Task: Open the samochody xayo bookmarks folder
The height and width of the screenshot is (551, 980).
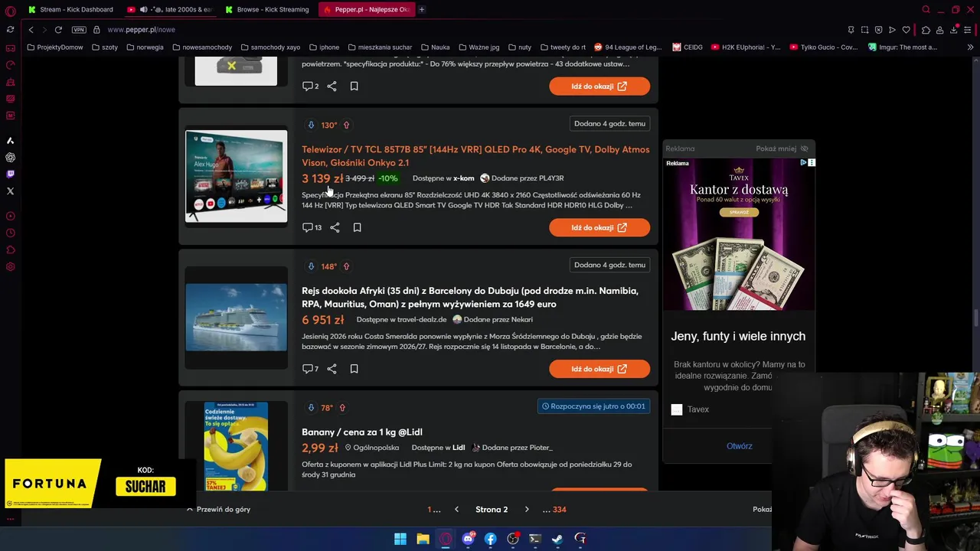Action: point(269,47)
